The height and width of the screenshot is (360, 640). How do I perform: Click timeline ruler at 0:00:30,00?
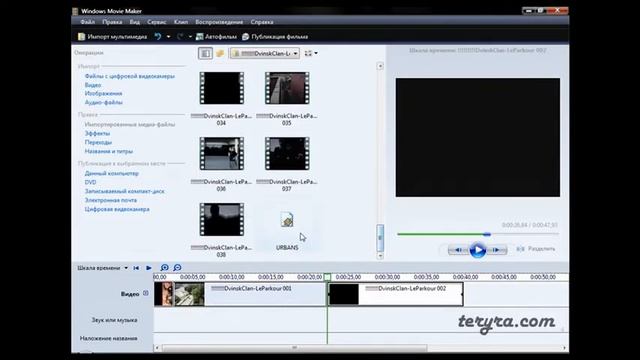387,277
